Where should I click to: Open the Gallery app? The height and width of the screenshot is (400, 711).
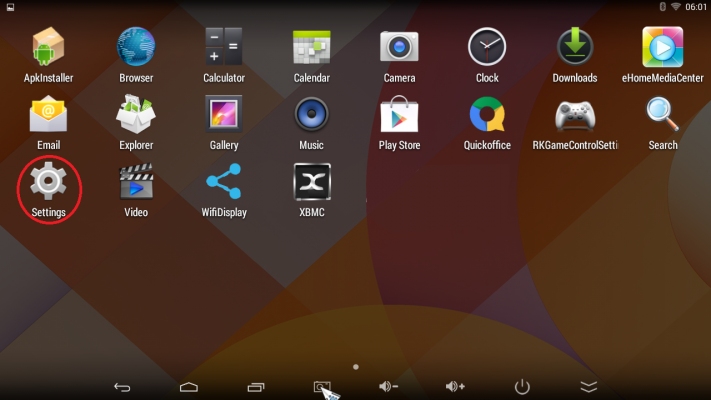[x=224, y=122]
